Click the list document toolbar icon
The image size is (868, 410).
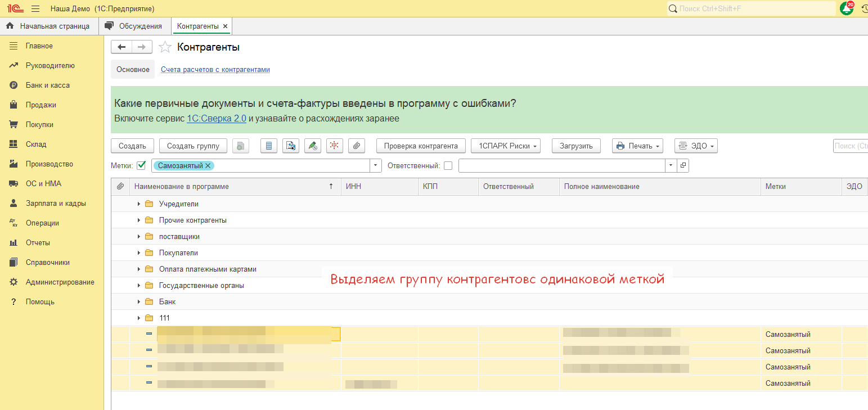click(268, 146)
